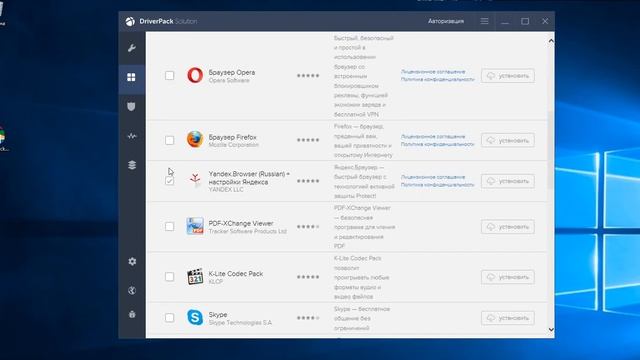Open Opera license agreement link
This screenshot has width=640, height=360.
point(433,72)
